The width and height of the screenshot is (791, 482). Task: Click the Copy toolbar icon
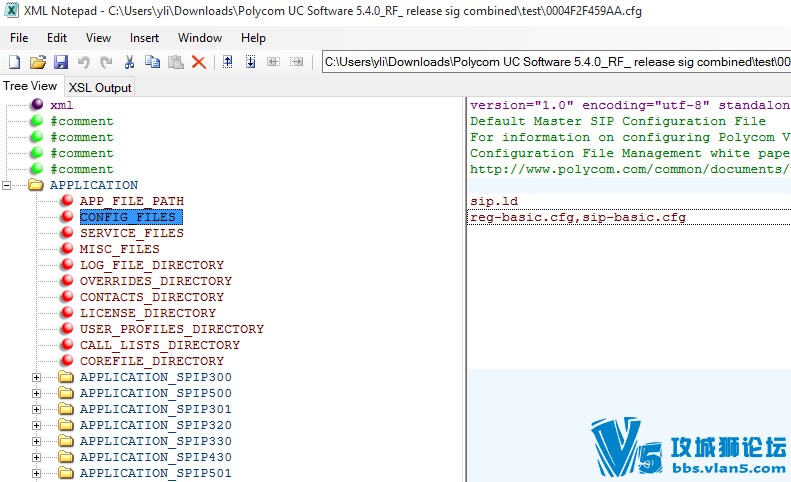click(152, 62)
